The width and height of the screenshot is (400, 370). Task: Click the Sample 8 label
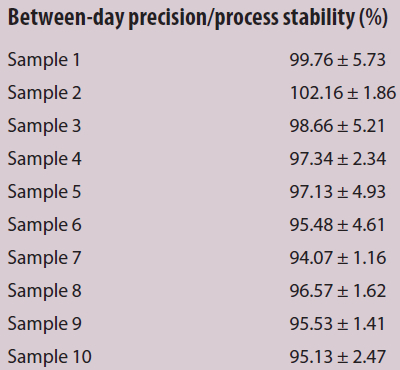pyautogui.click(x=44, y=291)
